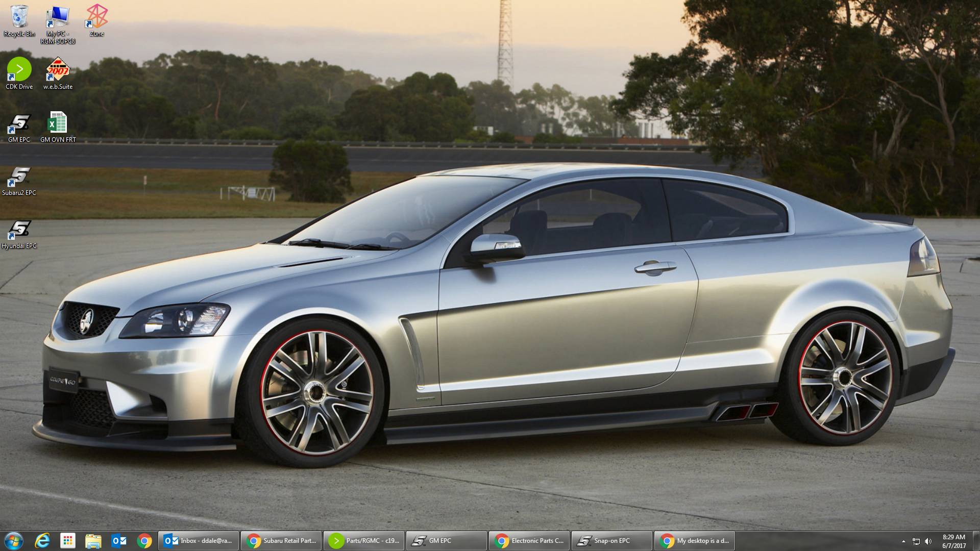Open File Explorer from the taskbar
Viewport: 980px width, 551px height.
(x=93, y=541)
